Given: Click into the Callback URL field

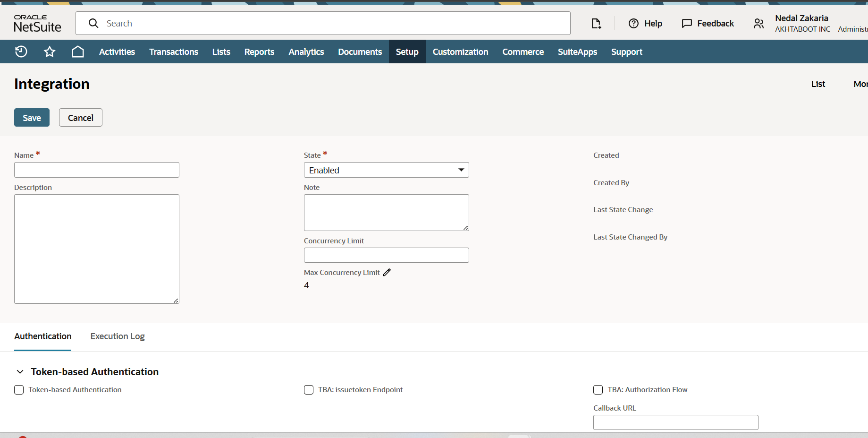Looking at the screenshot, I should coord(676,422).
